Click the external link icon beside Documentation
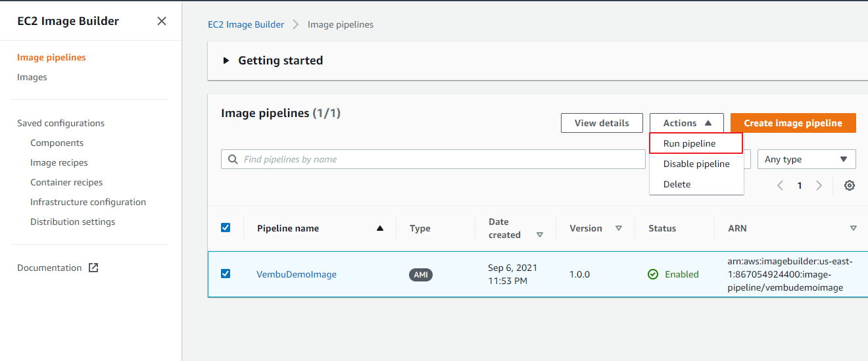The image size is (868, 361). (93, 268)
